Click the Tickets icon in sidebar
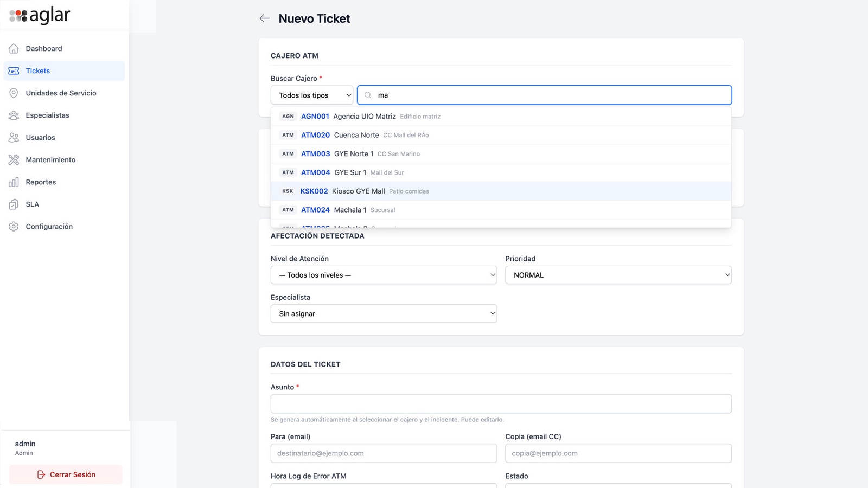This screenshot has height=488, width=868. (x=14, y=71)
